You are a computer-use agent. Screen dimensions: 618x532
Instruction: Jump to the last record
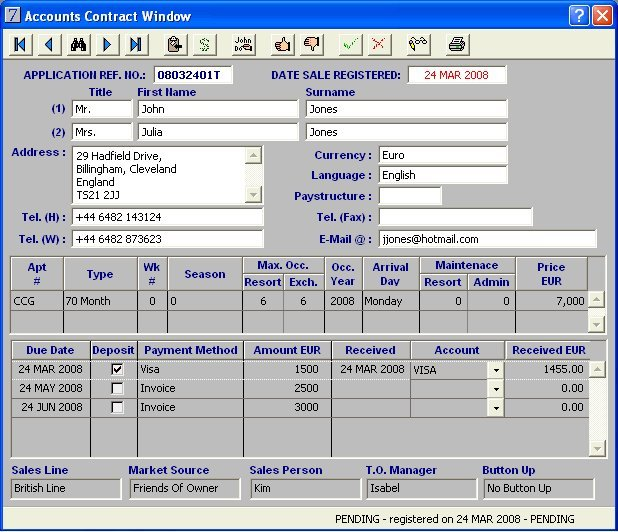(136, 44)
